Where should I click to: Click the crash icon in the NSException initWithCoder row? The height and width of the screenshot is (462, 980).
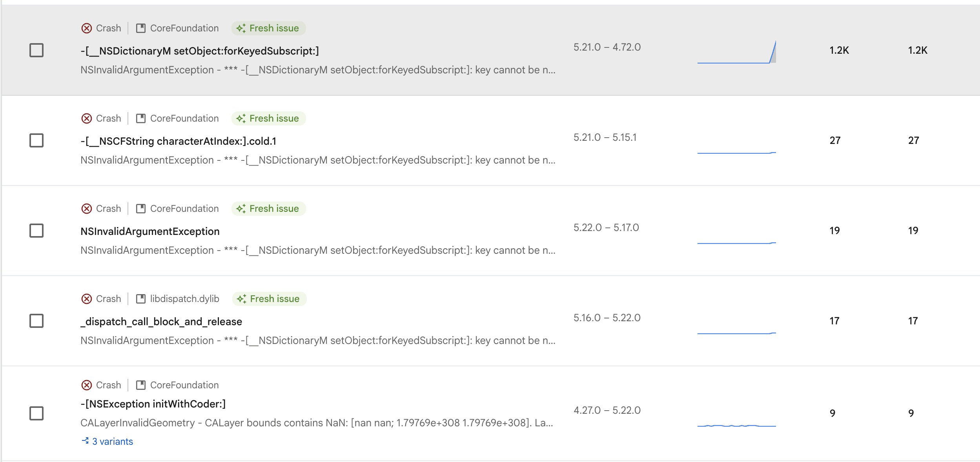87,385
